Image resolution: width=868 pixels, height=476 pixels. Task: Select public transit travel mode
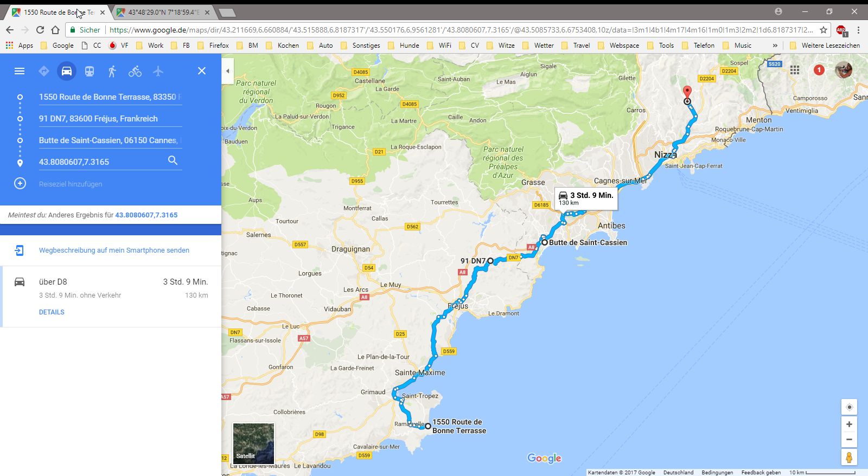90,71
